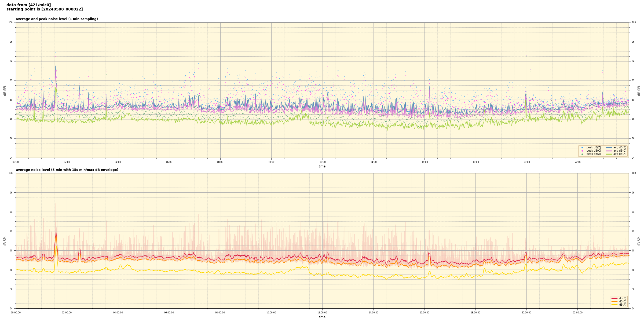Select the peak dB(A) legend entry
The height and width of the screenshot is (322, 644).
(x=593, y=154)
